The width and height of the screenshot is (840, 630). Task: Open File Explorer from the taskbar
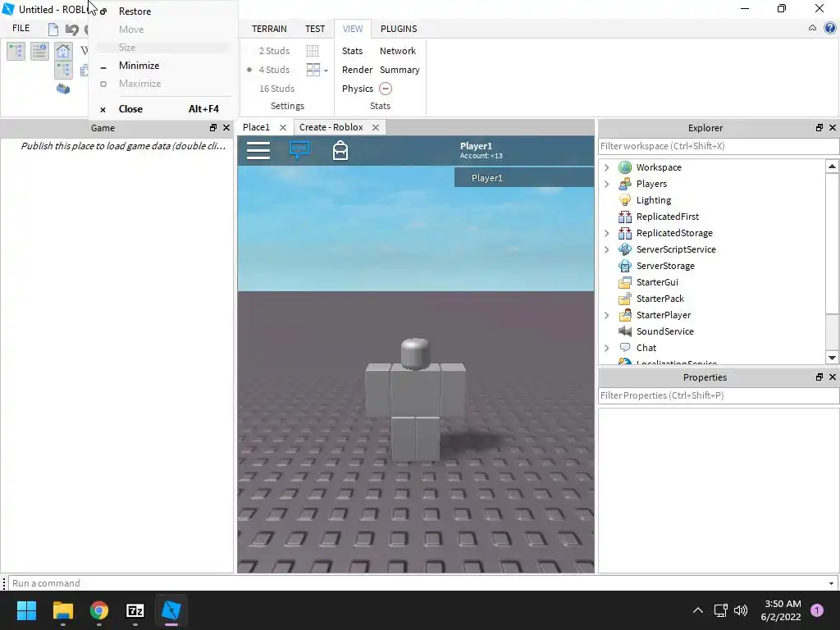(62, 610)
